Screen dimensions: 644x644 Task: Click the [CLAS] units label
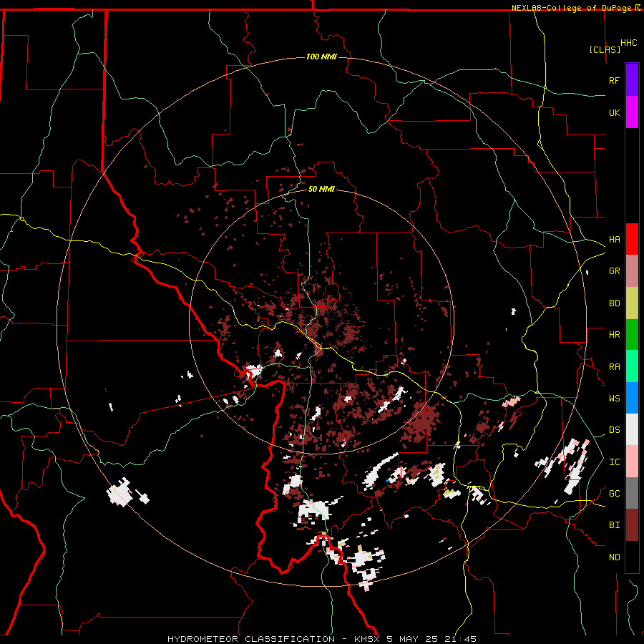[605, 49]
